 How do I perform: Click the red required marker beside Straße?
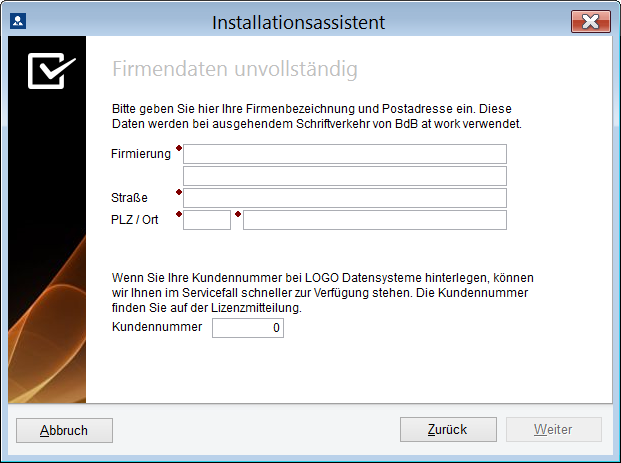179,192
